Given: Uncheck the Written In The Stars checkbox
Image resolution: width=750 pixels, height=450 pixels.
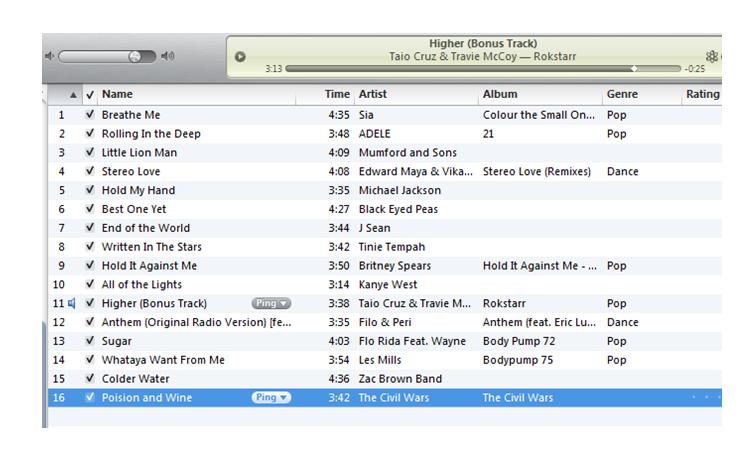Looking at the screenshot, I should (90, 246).
